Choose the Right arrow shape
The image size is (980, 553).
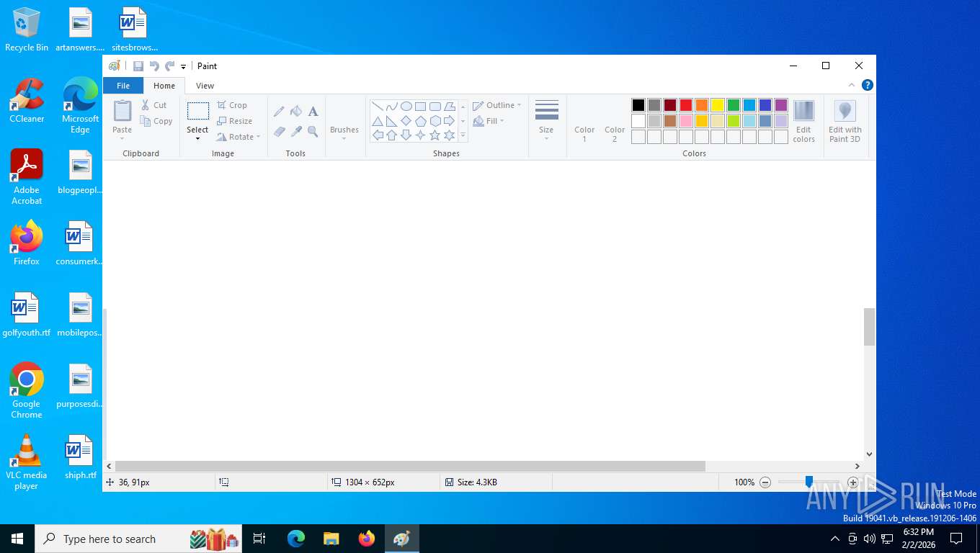pos(449,121)
